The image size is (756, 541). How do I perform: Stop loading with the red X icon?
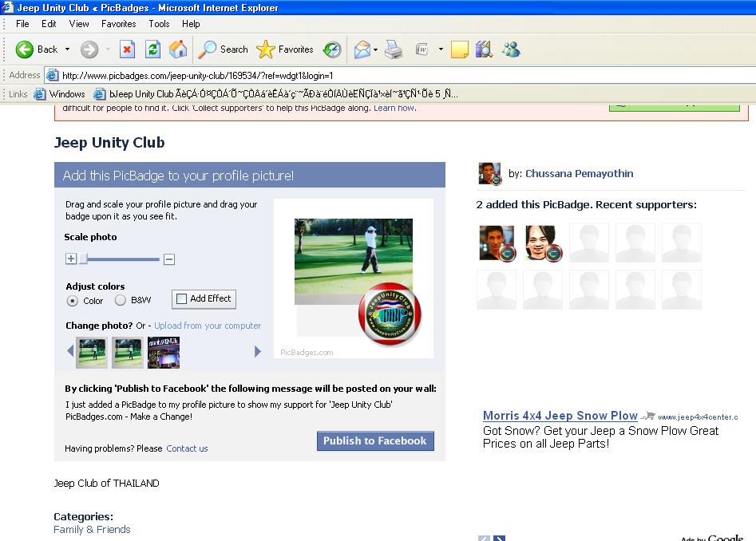(127, 49)
